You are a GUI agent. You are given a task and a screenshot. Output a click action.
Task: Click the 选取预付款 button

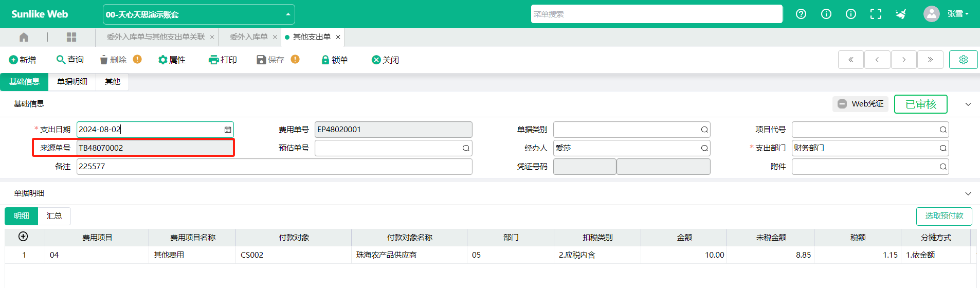(944, 216)
